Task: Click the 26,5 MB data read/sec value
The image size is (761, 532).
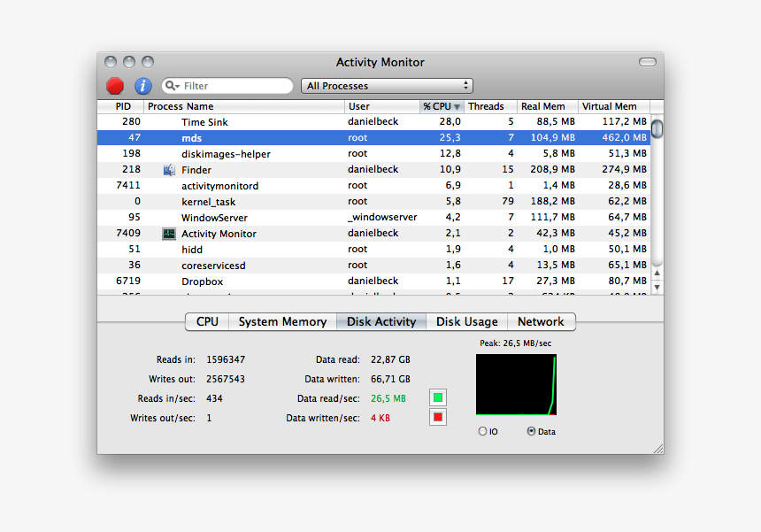Action: [x=388, y=398]
